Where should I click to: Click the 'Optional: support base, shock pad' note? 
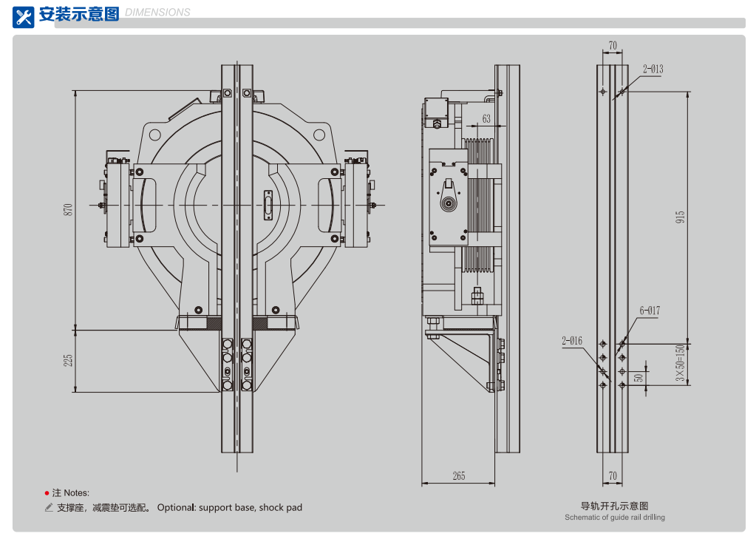pos(229,508)
